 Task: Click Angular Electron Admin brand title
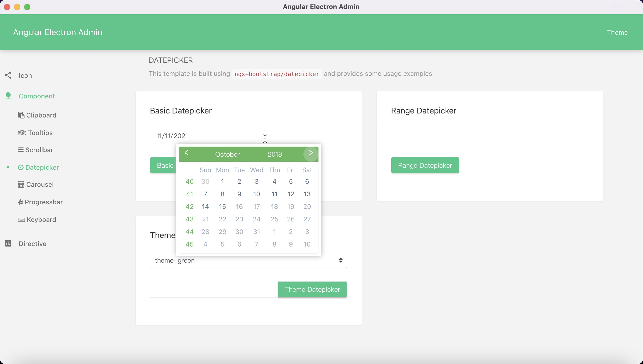coord(58,32)
